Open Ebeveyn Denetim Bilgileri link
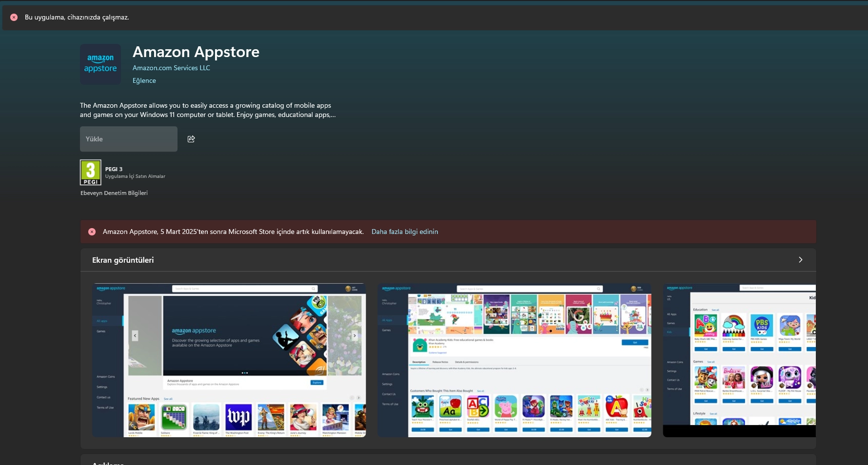Viewport: 868px width, 465px height. click(114, 193)
